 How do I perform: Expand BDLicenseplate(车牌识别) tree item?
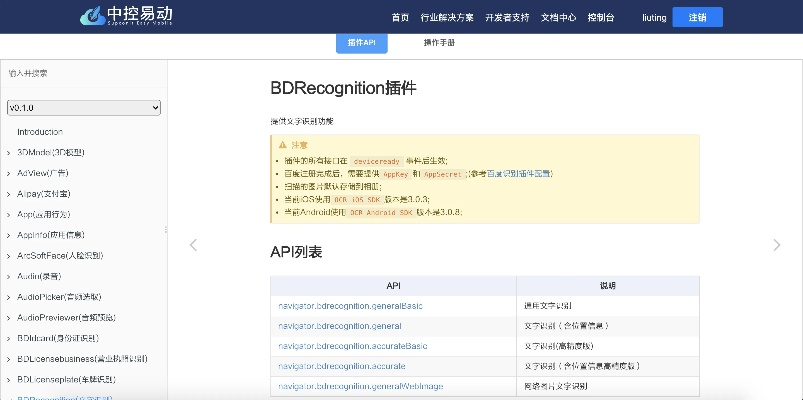tap(8, 380)
